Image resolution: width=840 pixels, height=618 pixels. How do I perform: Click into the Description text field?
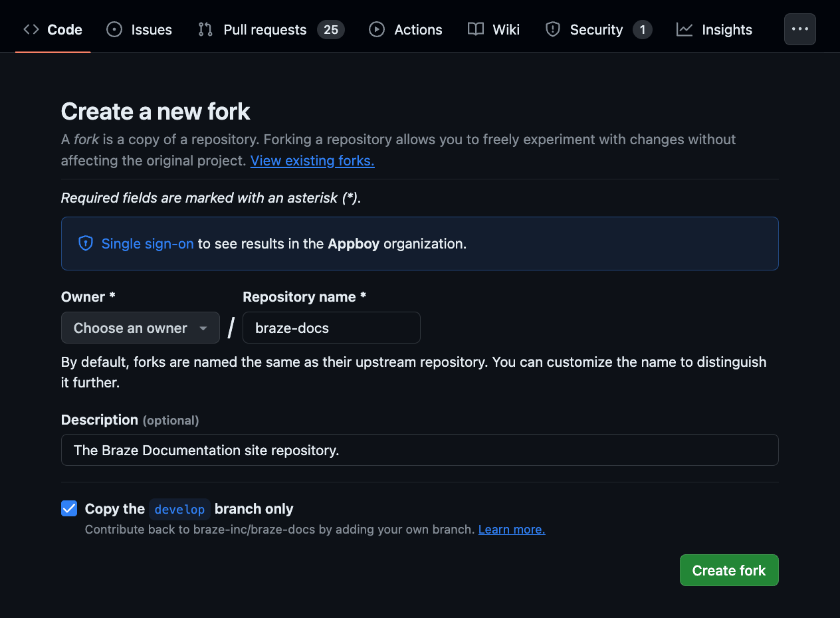pos(420,450)
